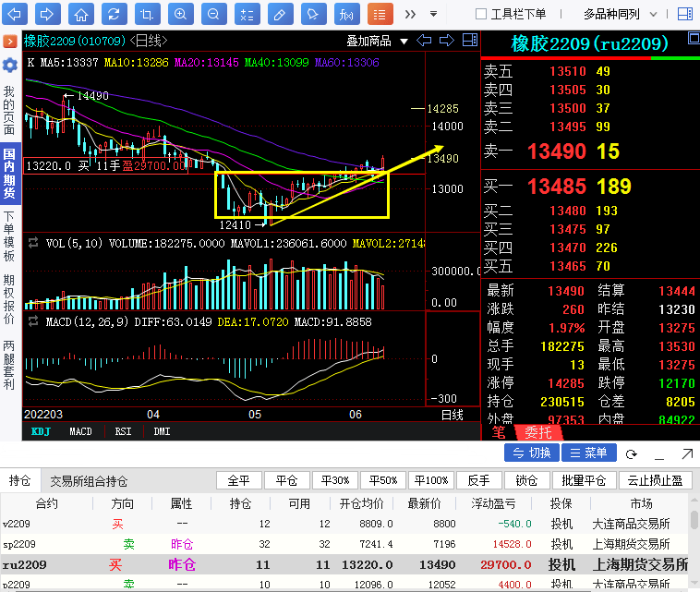The height and width of the screenshot is (592, 700).
Task: Select the eraser drawing tool icon
Action: pos(280,14)
